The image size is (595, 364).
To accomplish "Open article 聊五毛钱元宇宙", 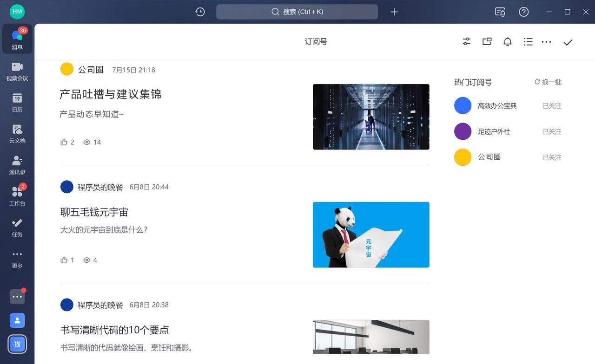I will click(x=94, y=212).
